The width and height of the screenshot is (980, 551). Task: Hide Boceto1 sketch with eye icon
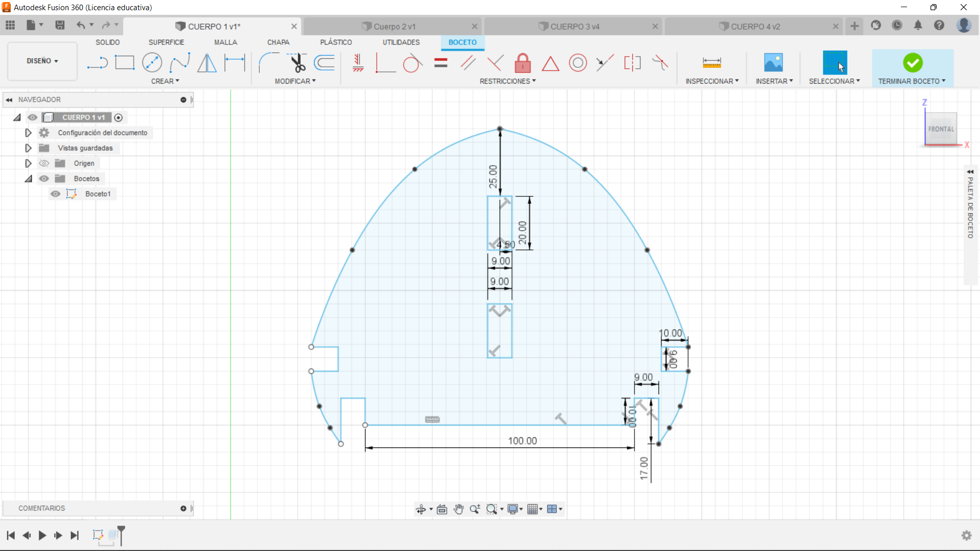(x=56, y=194)
